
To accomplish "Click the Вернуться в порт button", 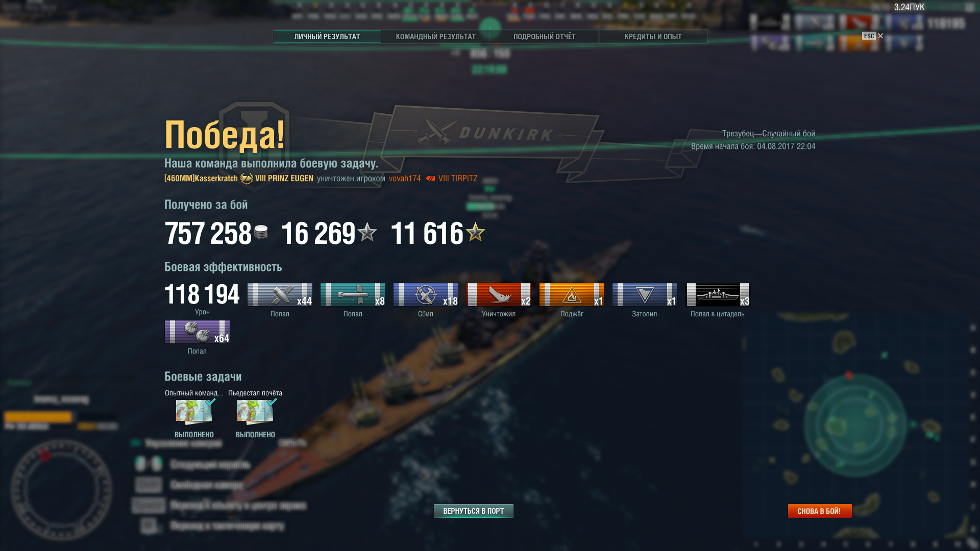I will click(474, 511).
